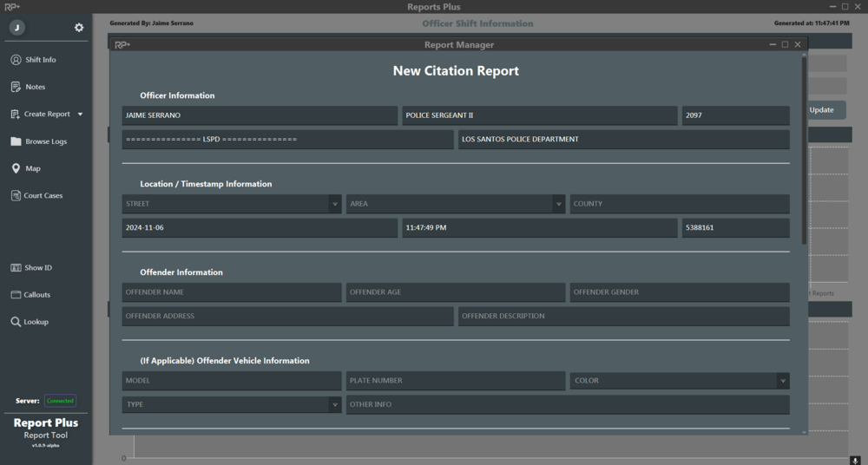Open the Callouts panel

(36, 295)
